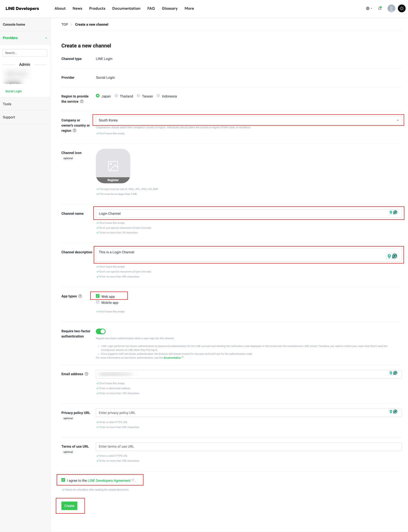
Task: Click help icon beside Company or owner's country
Action: 75,130
